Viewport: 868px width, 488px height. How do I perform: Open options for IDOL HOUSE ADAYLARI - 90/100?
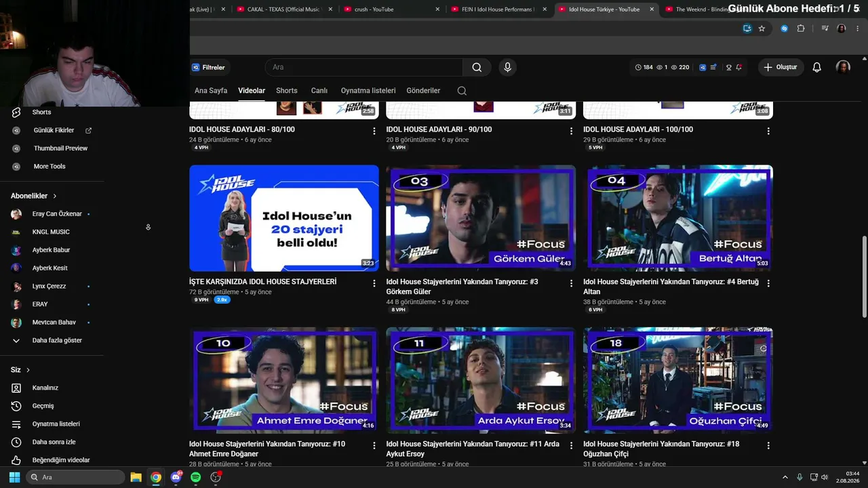[x=571, y=131]
